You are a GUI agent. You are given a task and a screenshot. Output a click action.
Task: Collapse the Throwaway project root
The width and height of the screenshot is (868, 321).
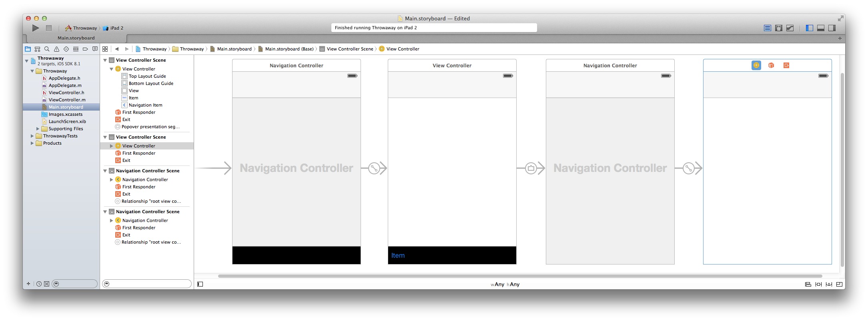[x=27, y=61]
